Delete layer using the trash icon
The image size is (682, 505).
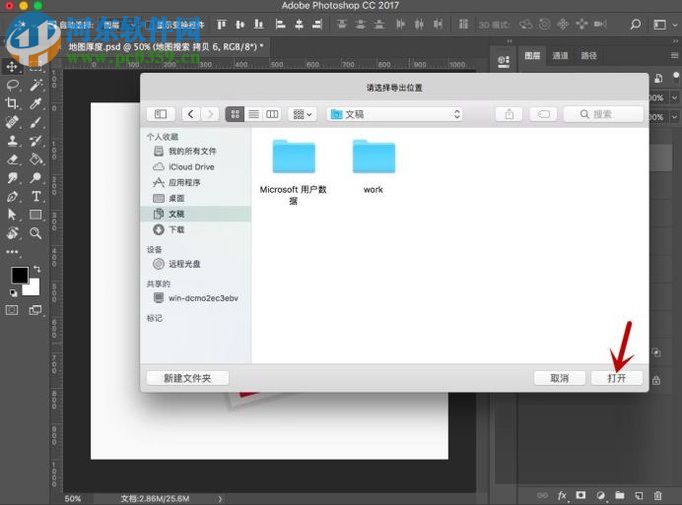pyautogui.click(x=658, y=495)
